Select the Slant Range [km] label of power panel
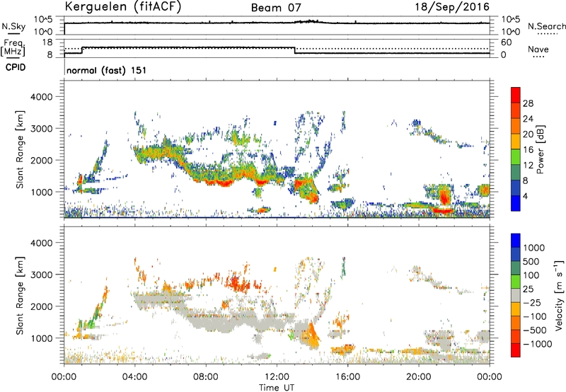The width and height of the screenshot is (566, 392). [x=20, y=149]
